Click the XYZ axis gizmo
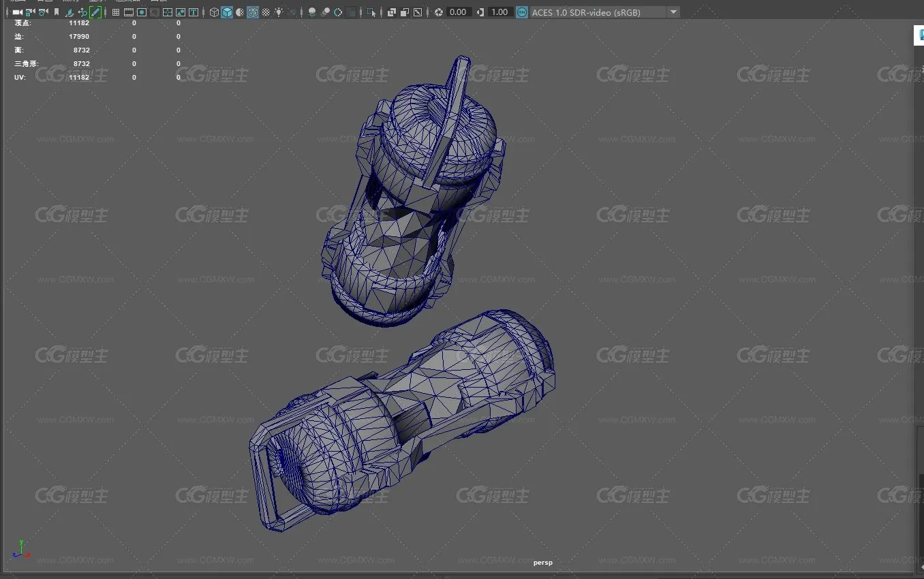Screen dimensions: 924x579 click(21, 550)
